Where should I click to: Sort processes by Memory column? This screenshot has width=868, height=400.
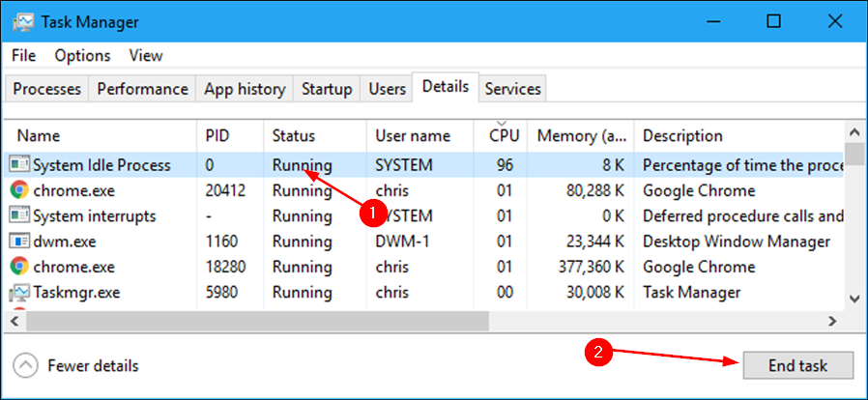pos(582,136)
